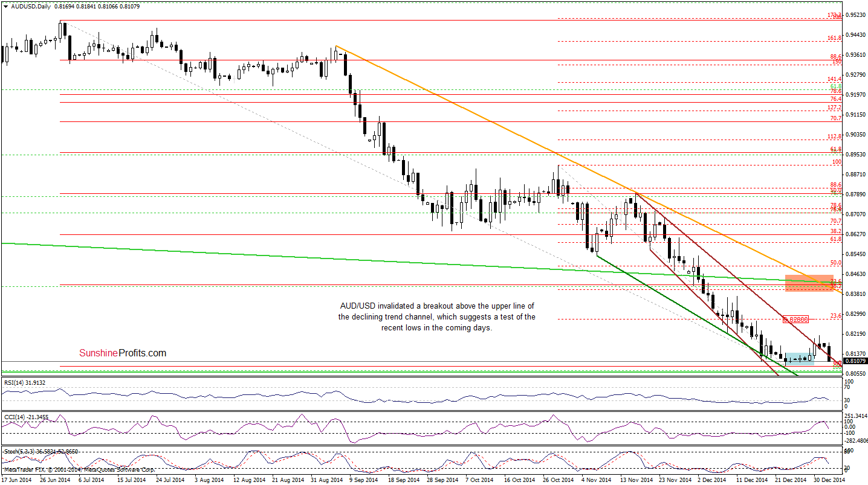This screenshot has height=485, width=868.
Task: Click the 112.8 Fibonacci level label
Action: (x=834, y=137)
